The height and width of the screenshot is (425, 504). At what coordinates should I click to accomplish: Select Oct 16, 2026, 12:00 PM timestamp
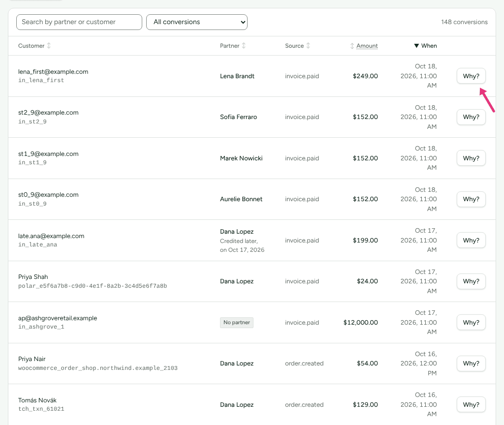click(x=418, y=364)
